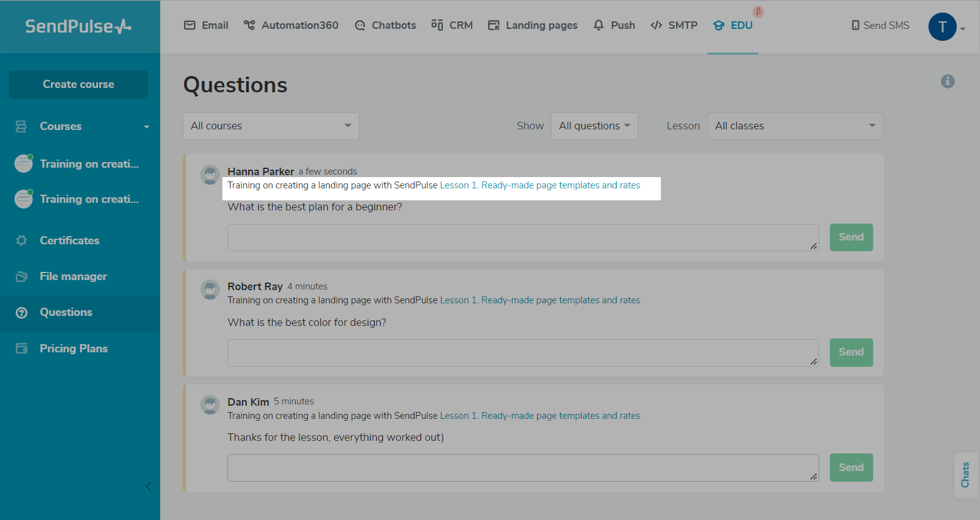
Task: Open the All questions filter dropdown
Action: (x=594, y=126)
